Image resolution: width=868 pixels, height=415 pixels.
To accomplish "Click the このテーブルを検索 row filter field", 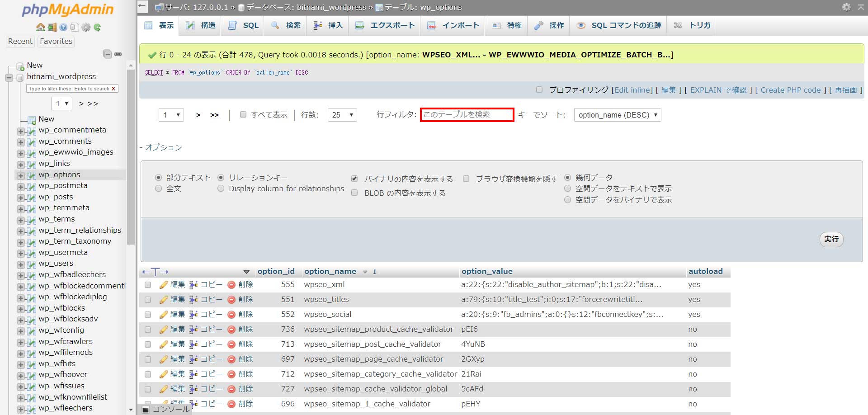I will 467,115.
